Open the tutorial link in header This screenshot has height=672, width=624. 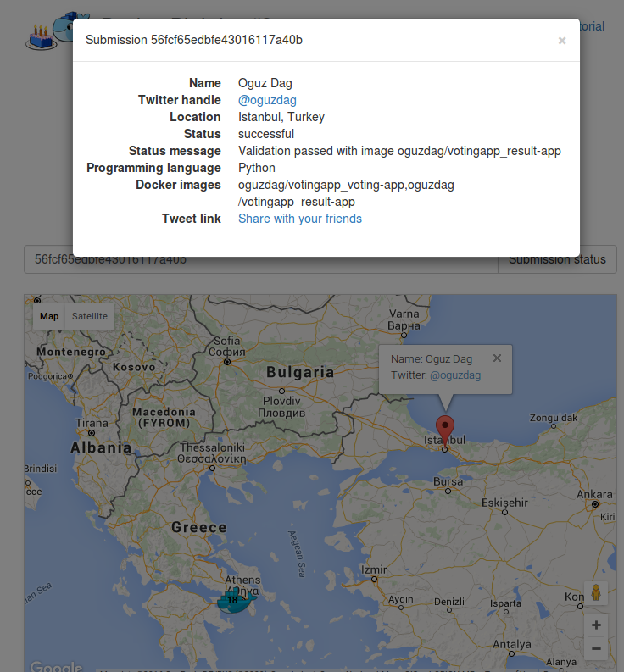[592, 26]
